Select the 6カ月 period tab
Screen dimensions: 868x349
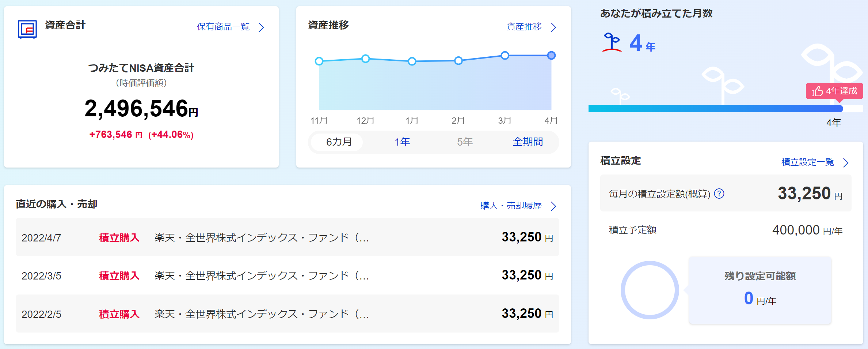339,142
